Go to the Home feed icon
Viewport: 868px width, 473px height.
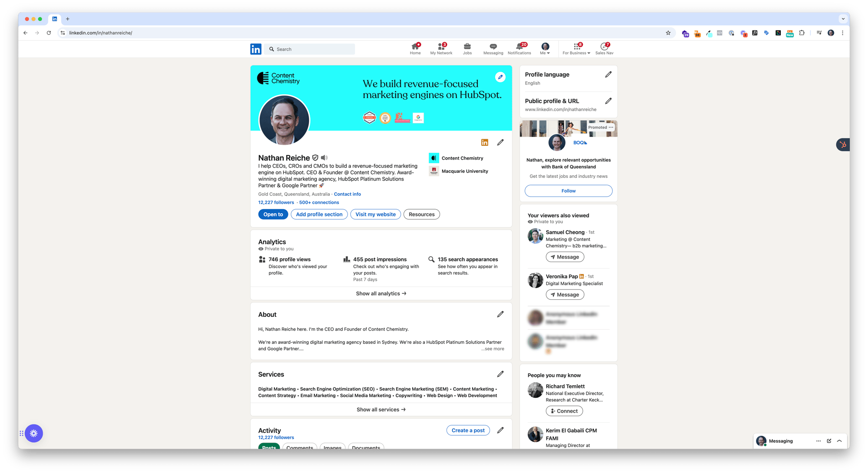click(x=415, y=49)
